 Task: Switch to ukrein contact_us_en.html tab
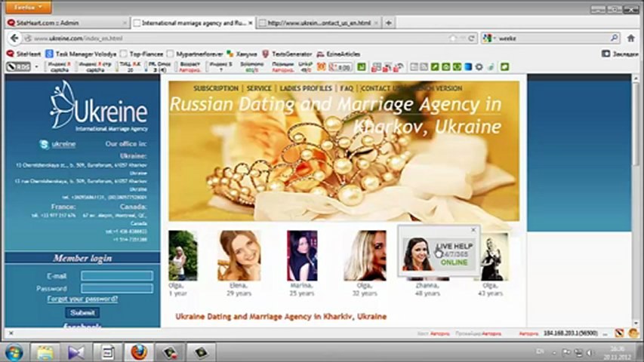pos(319,23)
